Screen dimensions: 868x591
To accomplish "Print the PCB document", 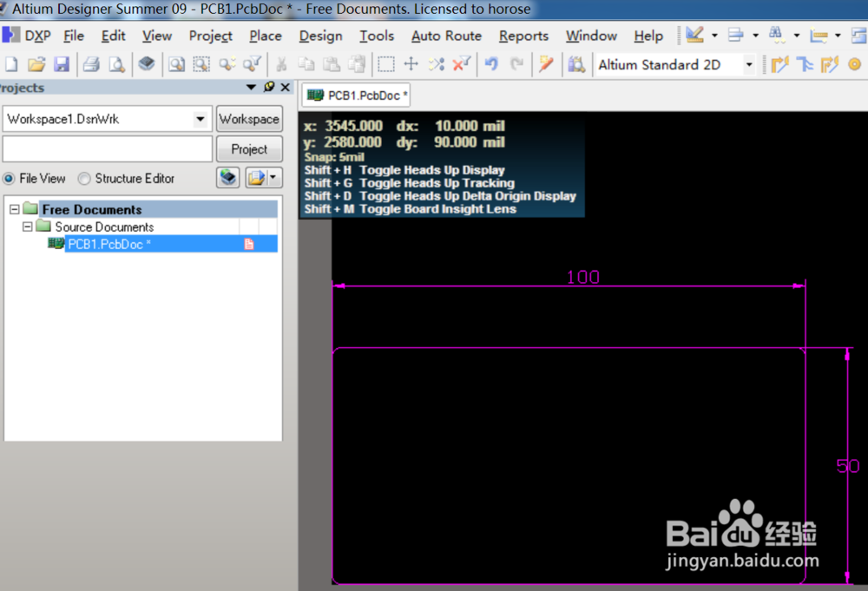I will (x=91, y=65).
